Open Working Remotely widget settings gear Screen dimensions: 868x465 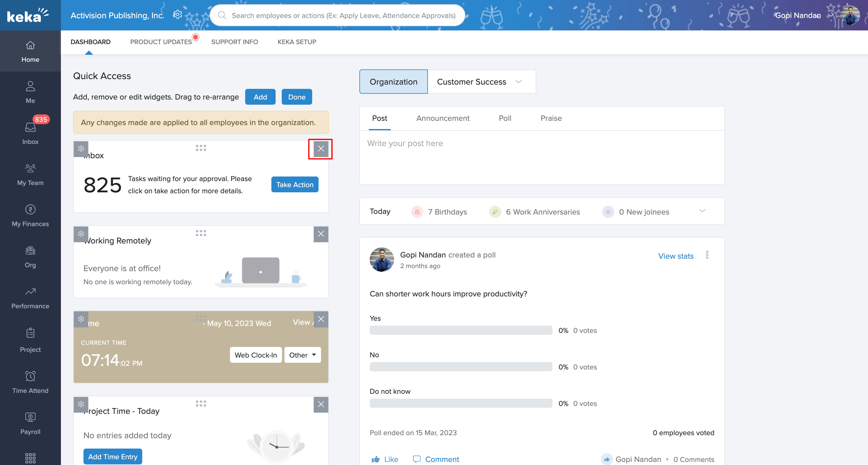81,234
